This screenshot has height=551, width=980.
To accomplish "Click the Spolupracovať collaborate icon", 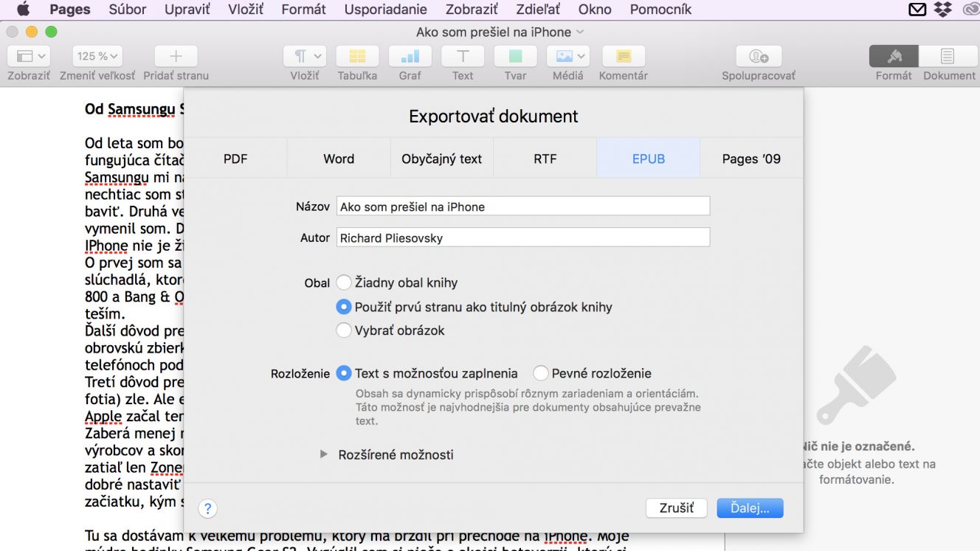I will (x=759, y=56).
